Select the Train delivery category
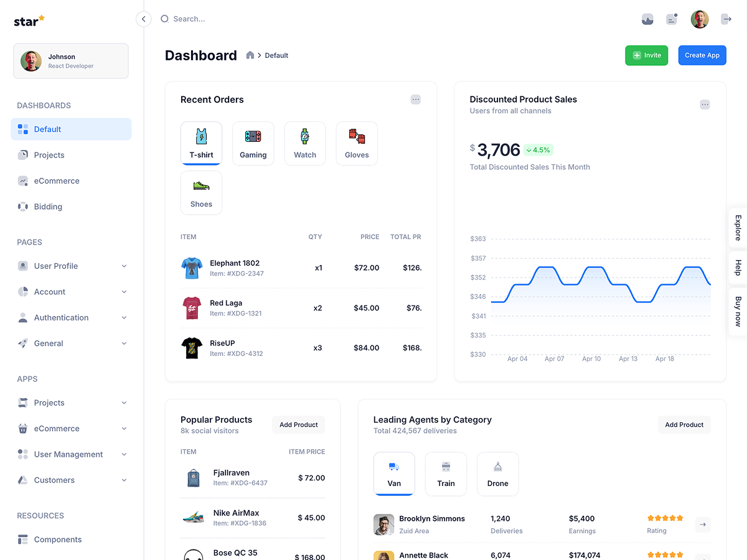 (x=446, y=474)
